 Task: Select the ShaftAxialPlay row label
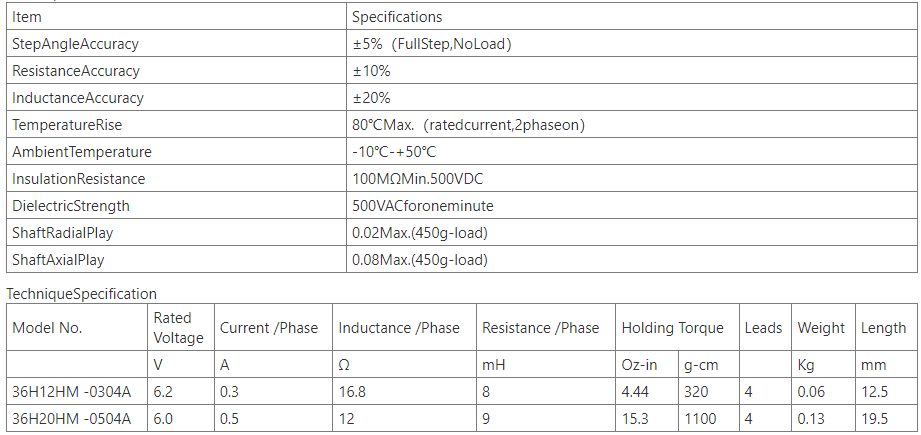(58, 260)
